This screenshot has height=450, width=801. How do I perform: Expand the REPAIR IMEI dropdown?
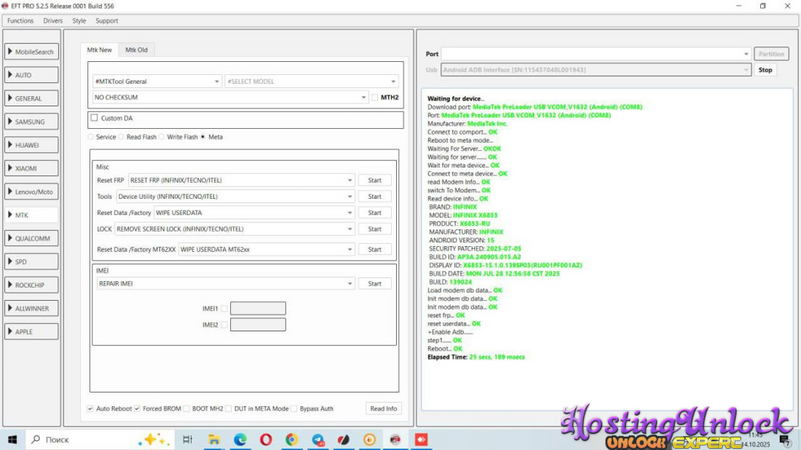click(x=225, y=284)
